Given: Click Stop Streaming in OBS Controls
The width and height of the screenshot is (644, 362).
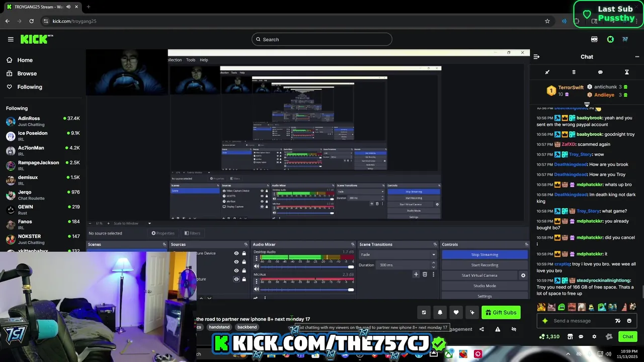Looking at the screenshot, I should click(485, 254).
